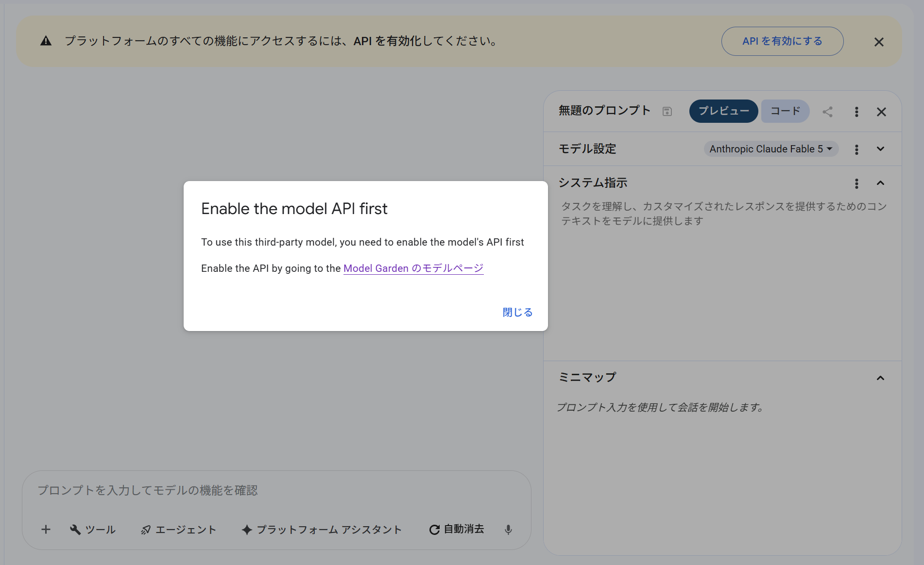Viewport: 924px width, 565px height.
Task: Click the 無題のプロンプト title
Action: (x=604, y=111)
